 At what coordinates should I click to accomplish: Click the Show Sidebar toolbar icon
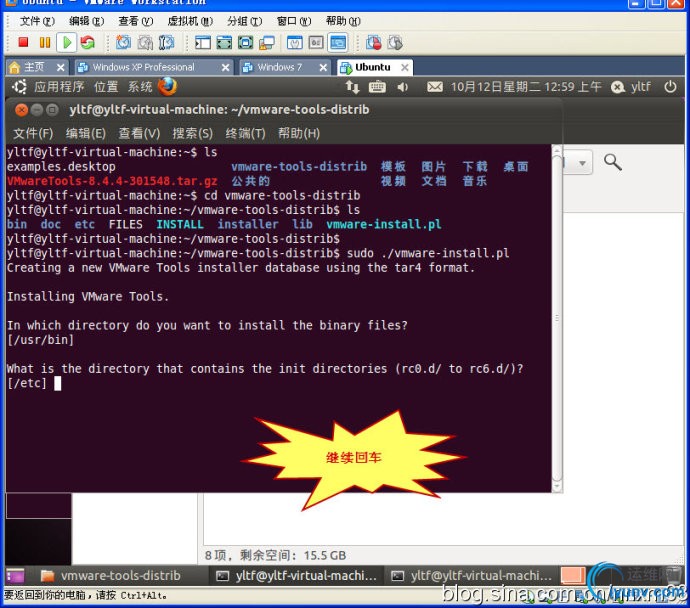pyautogui.click(x=203, y=43)
